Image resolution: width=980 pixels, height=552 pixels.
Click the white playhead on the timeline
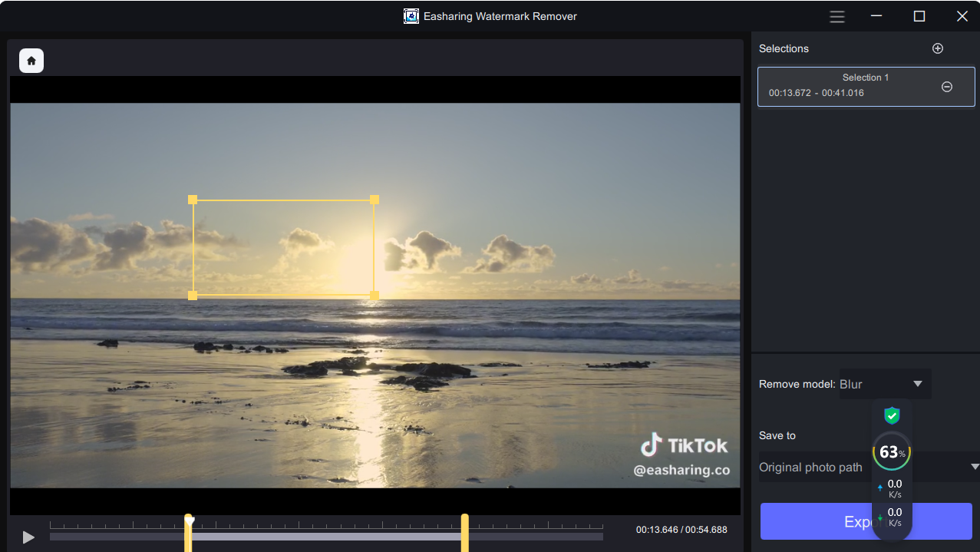pyautogui.click(x=190, y=521)
